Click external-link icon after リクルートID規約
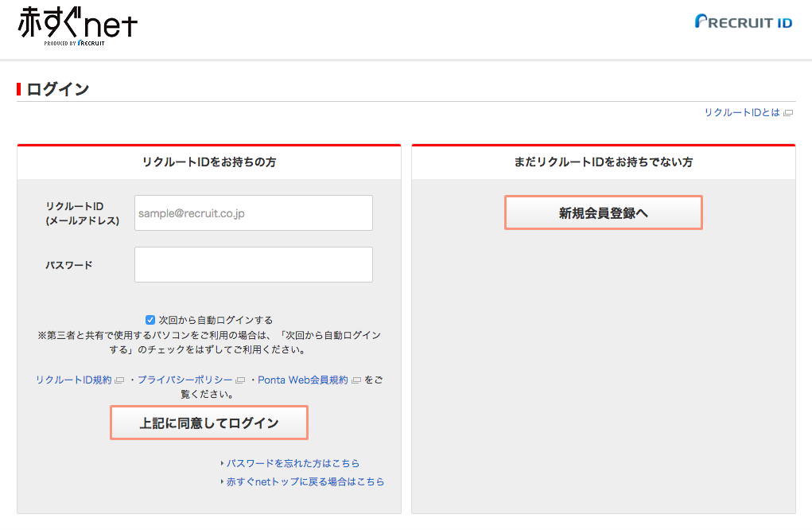The image size is (812, 530). click(119, 380)
